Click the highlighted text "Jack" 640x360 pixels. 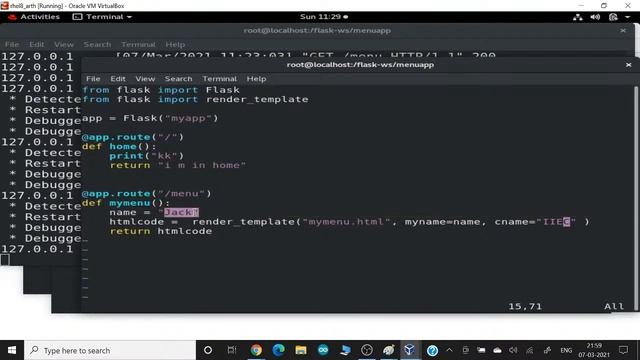(x=181, y=212)
